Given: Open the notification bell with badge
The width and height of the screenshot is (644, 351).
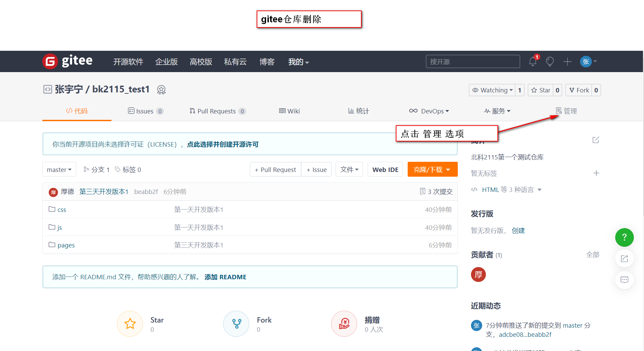Looking at the screenshot, I should [532, 61].
